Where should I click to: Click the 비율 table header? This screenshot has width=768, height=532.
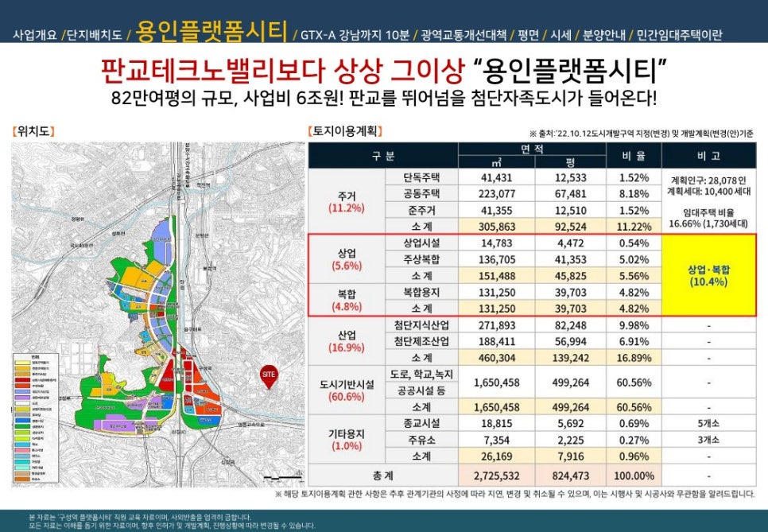click(x=634, y=156)
